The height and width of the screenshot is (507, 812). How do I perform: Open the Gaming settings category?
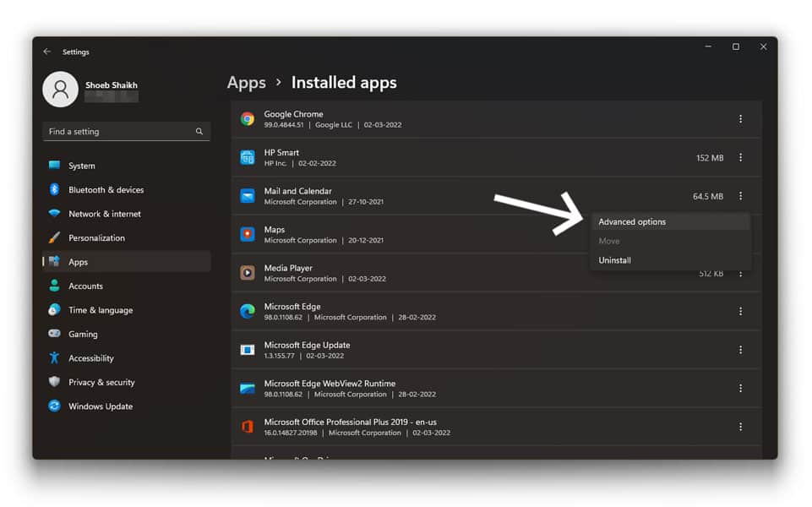[x=127, y=334]
